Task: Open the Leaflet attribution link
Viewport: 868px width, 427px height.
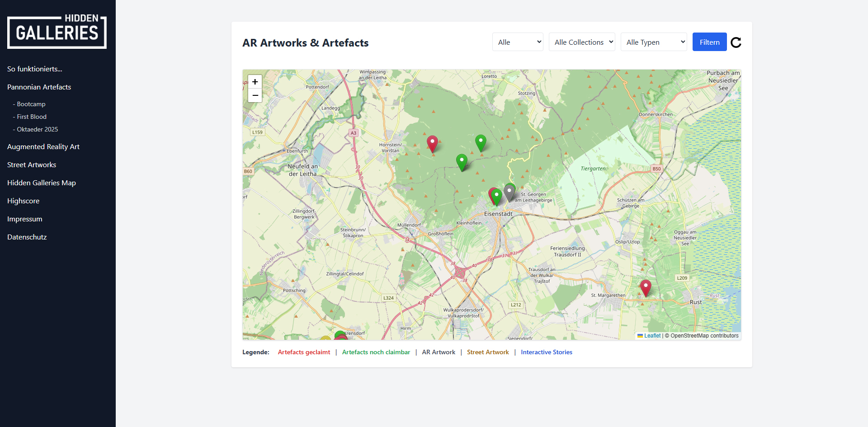Action: point(652,336)
